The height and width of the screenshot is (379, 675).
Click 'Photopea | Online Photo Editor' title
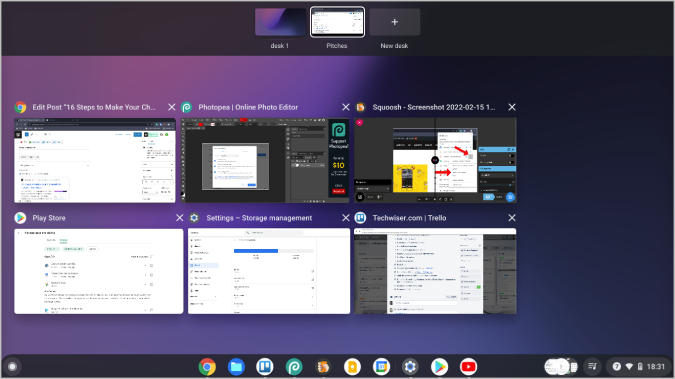pyautogui.click(x=248, y=107)
